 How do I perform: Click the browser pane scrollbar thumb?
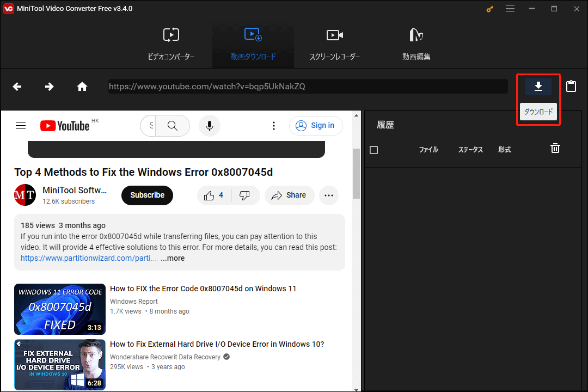356,173
